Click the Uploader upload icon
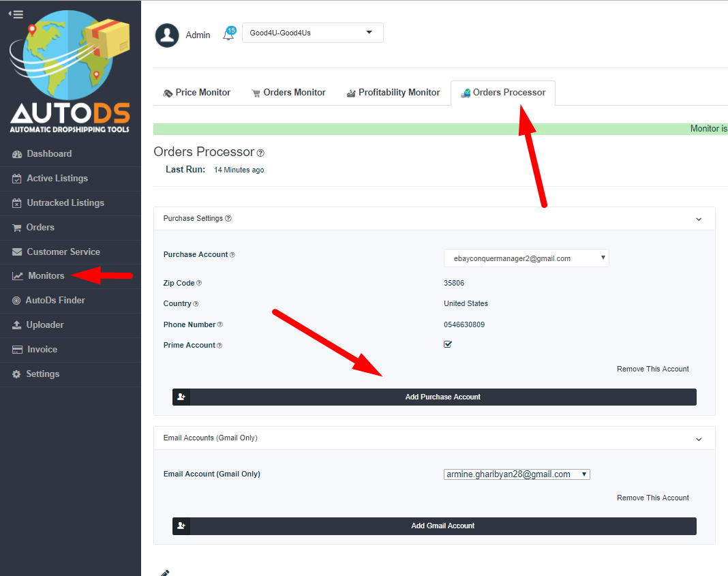Screen dimensions: 728x576 tap(17, 325)
